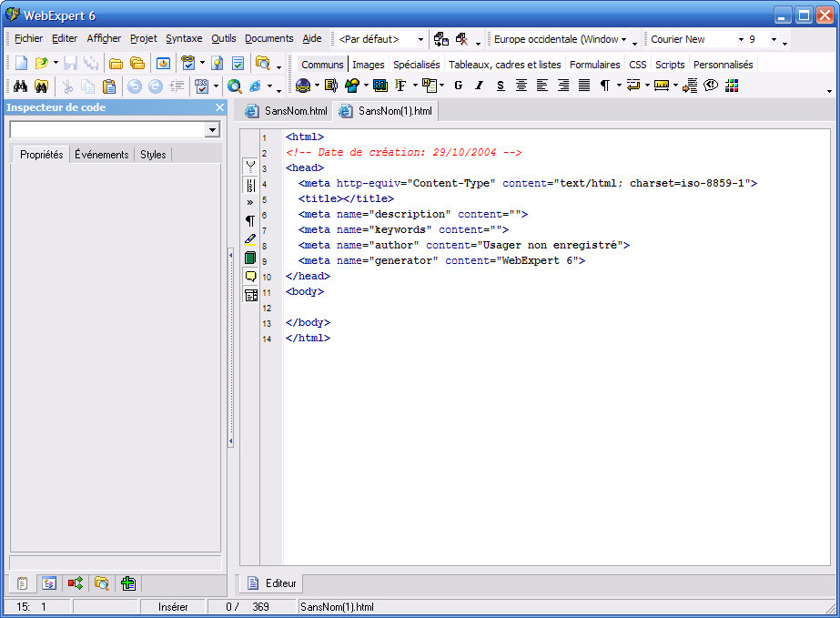The height and width of the screenshot is (618, 840).
Task: Click the horizontal rule ruler icon
Action: coord(662,86)
